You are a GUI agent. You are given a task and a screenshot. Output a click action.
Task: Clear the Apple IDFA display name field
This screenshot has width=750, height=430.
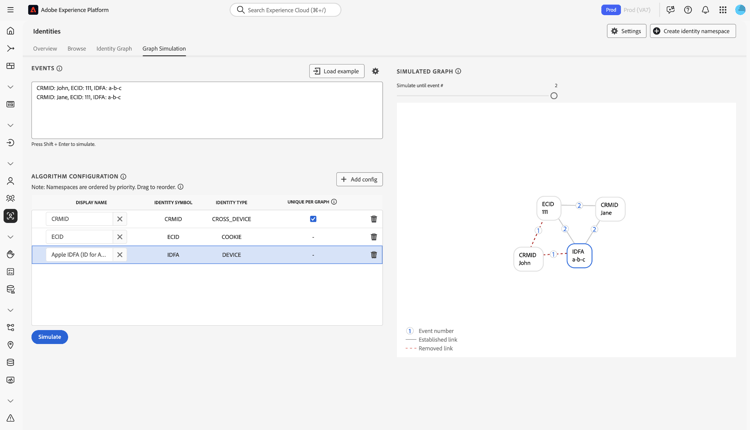120,255
